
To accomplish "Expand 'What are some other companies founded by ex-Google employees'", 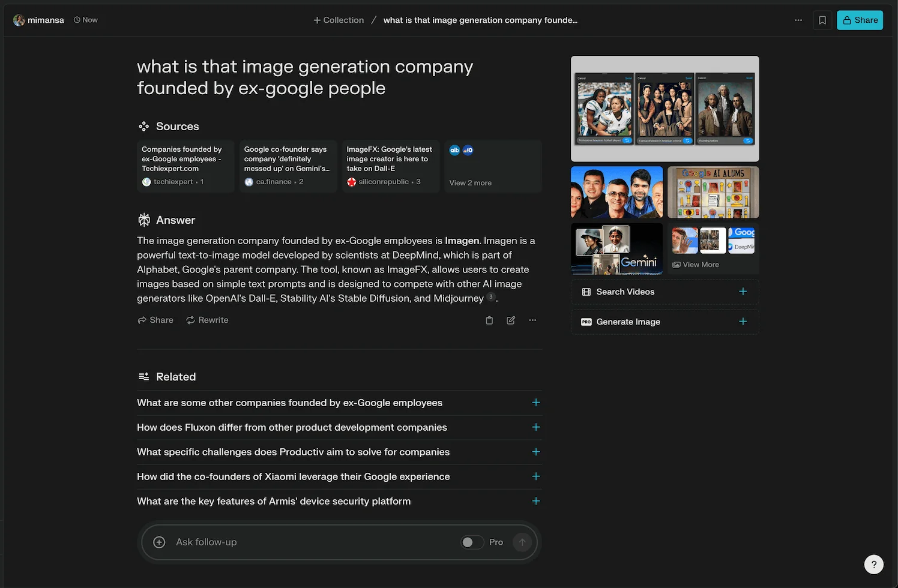I will [536, 403].
